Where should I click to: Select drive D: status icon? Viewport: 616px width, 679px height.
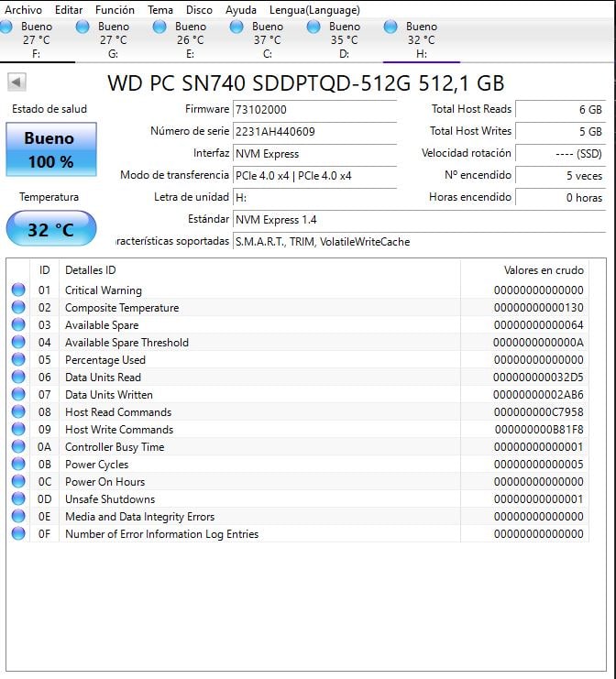pyautogui.click(x=313, y=27)
